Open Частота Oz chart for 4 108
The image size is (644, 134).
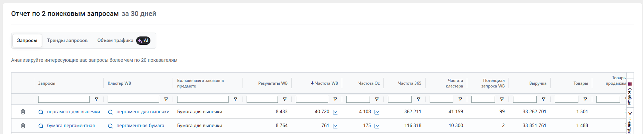pyautogui.click(x=377, y=112)
